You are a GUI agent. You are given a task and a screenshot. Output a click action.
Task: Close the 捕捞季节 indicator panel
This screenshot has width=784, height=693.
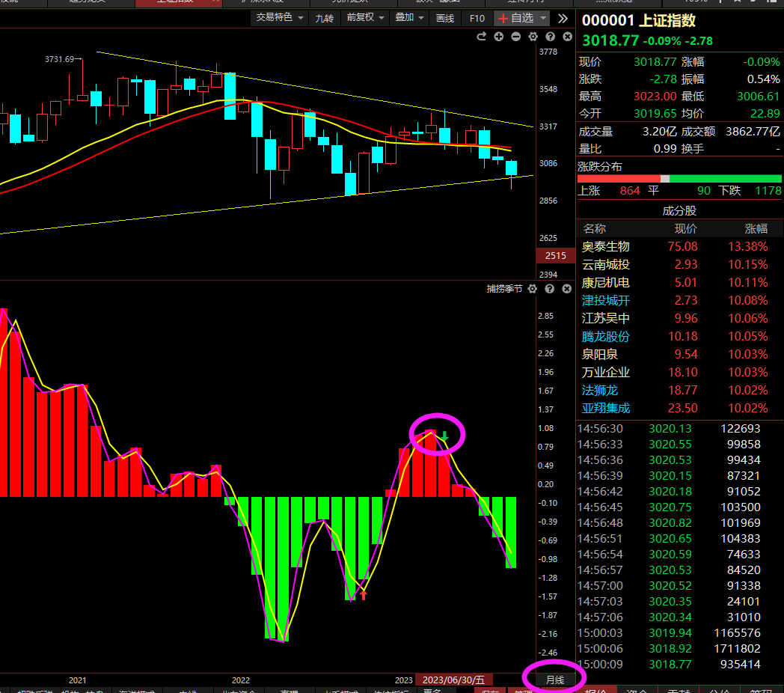tap(566, 289)
